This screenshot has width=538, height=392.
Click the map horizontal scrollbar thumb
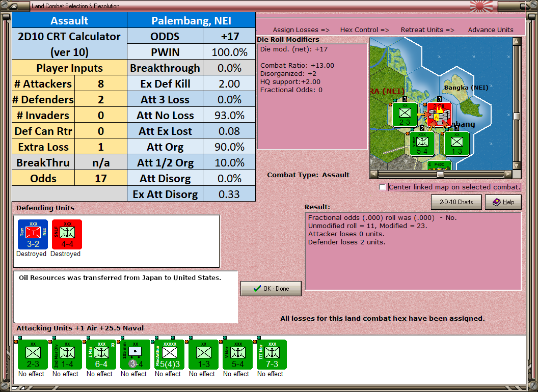[440, 174]
